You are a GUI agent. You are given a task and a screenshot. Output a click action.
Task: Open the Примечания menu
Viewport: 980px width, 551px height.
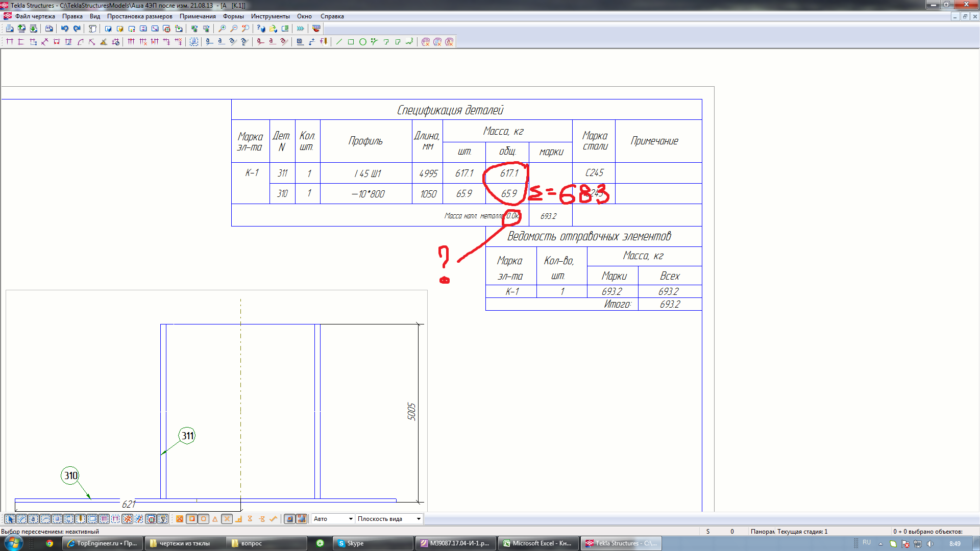click(x=198, y=16)
